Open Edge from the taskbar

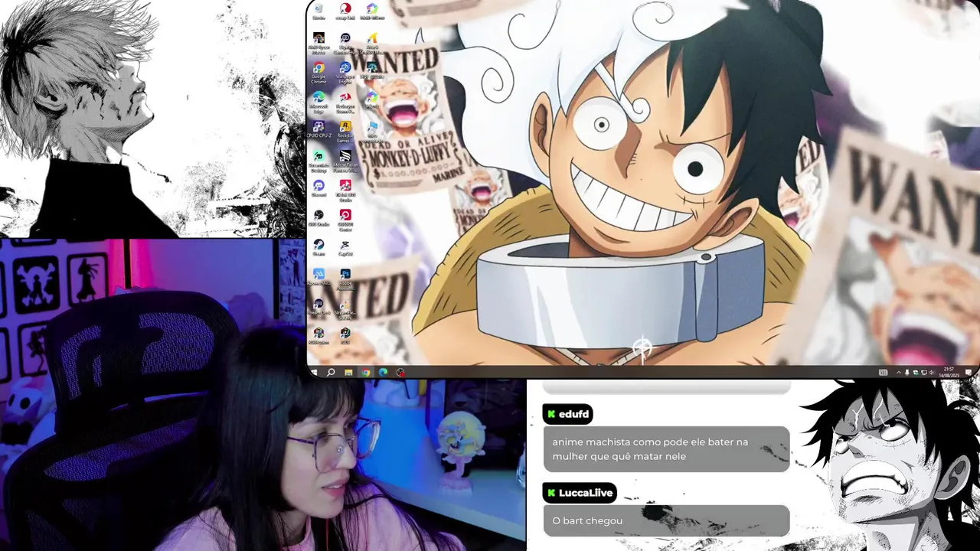[383, 373]
